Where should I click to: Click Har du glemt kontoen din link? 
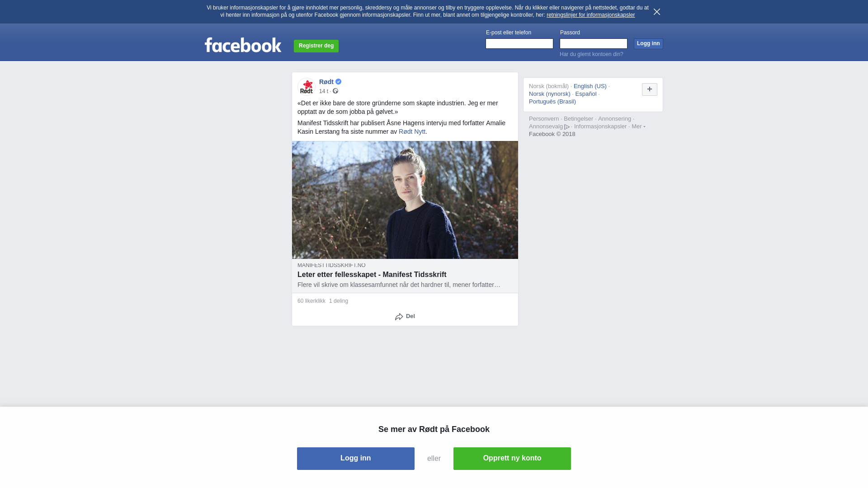pos(591,54)
